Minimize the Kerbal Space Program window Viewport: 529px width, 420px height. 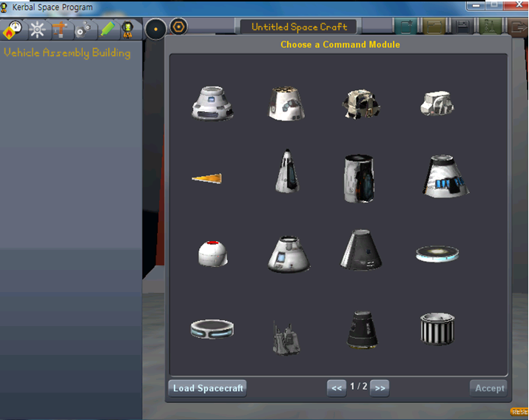tap(476, 5)
